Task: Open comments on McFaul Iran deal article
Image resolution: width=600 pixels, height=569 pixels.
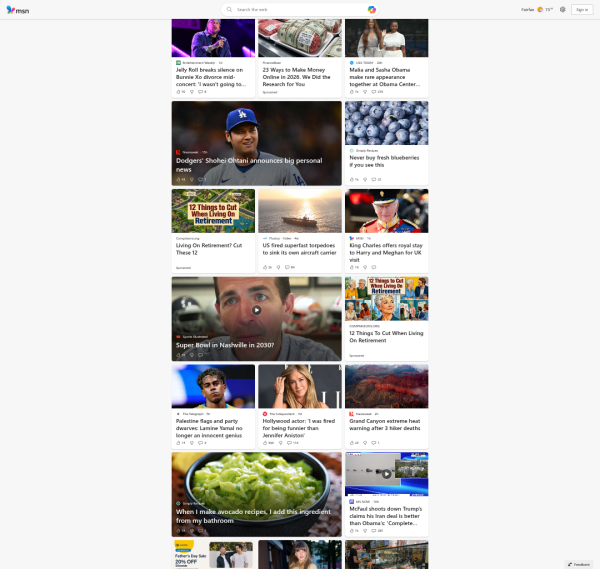Action: click(x=377, y=530)
